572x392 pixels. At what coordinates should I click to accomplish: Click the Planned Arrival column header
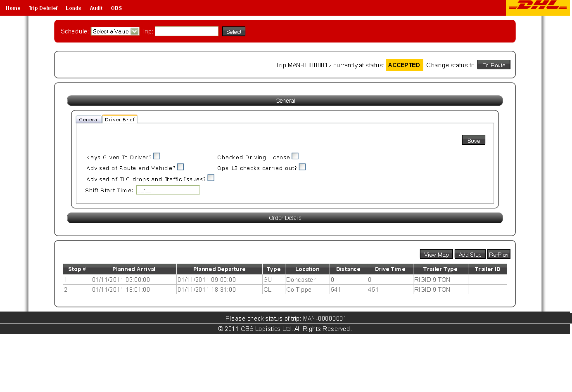coord(134,269)
